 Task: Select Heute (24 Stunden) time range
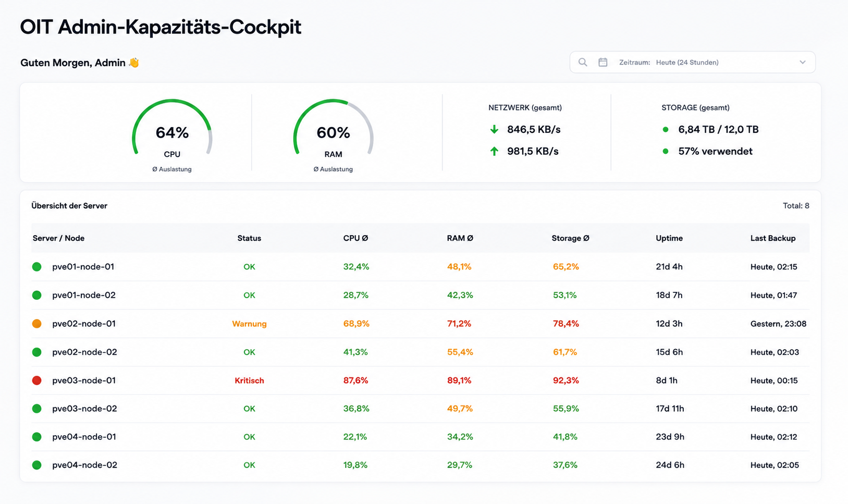coord(687,62)
